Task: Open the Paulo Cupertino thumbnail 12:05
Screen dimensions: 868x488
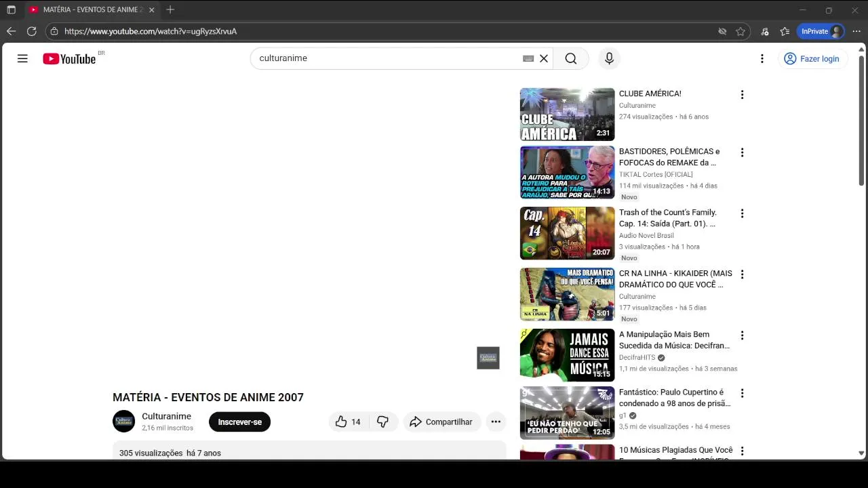Action: tap(568, 413)
